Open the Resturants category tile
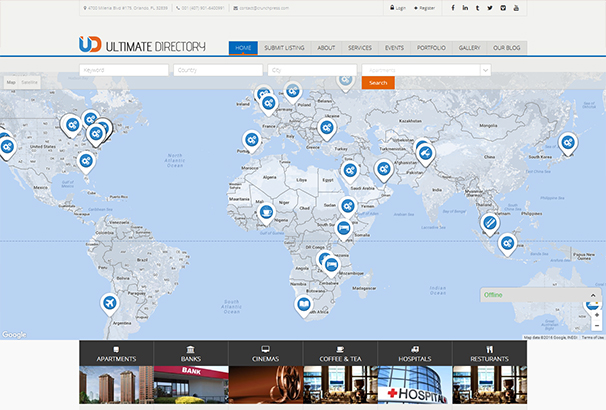 point(489,373)
